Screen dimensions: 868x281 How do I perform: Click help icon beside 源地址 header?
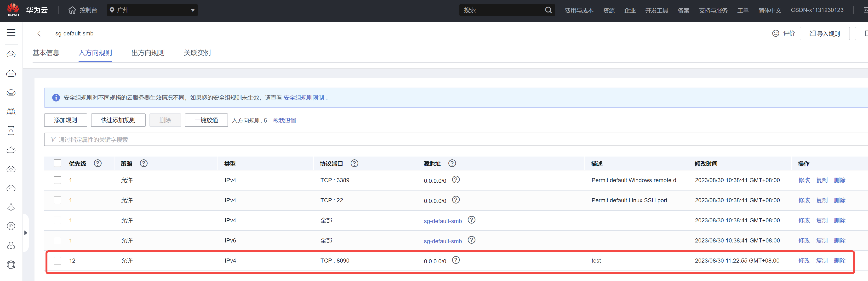[452, 163]
